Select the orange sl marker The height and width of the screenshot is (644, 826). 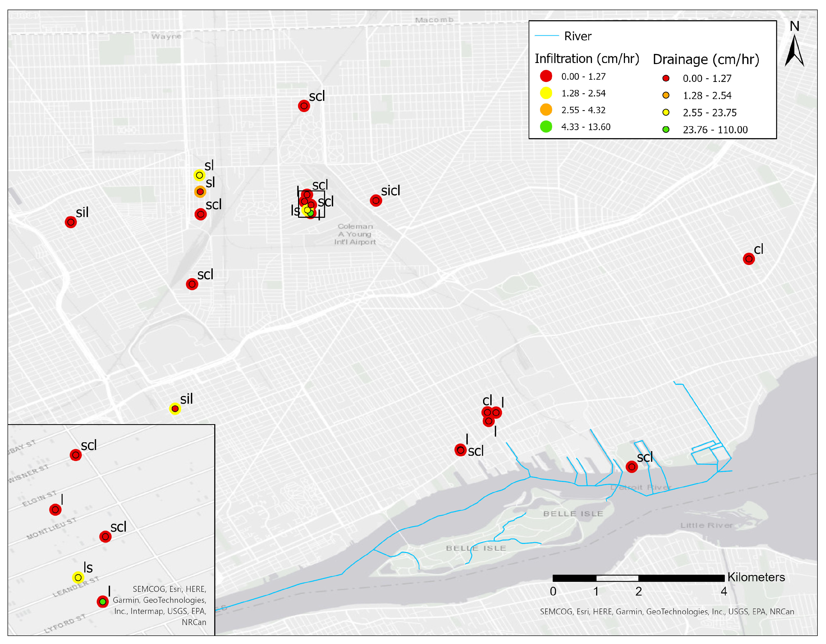(x=200, y=192)
